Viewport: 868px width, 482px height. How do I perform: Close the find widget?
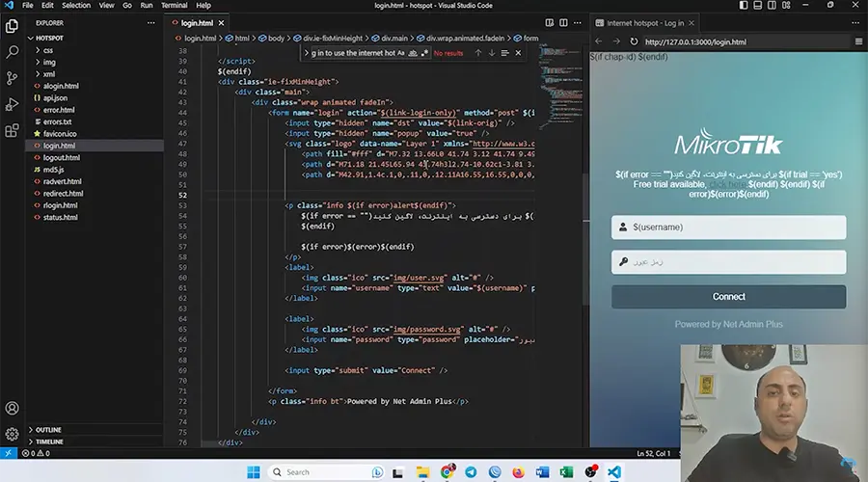point(518,53)
